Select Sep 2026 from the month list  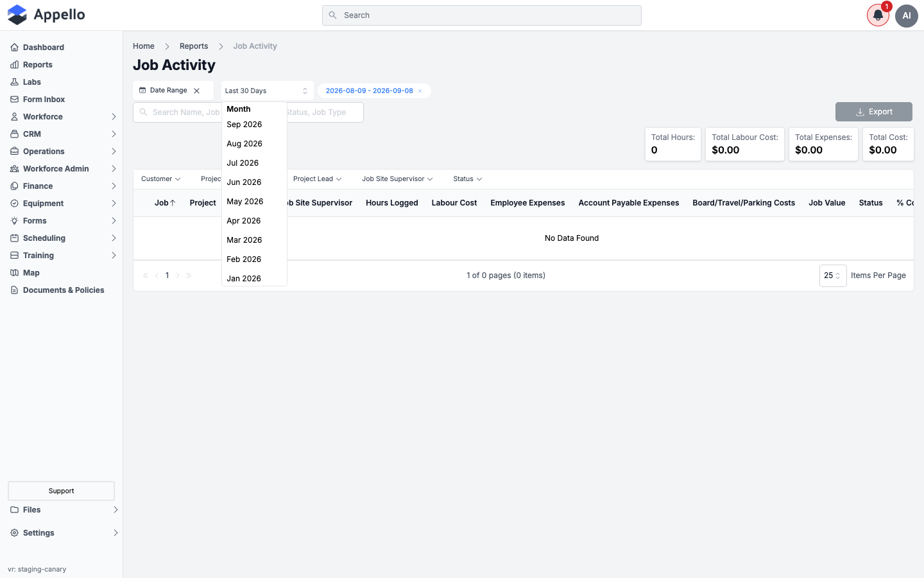(254, 125)
